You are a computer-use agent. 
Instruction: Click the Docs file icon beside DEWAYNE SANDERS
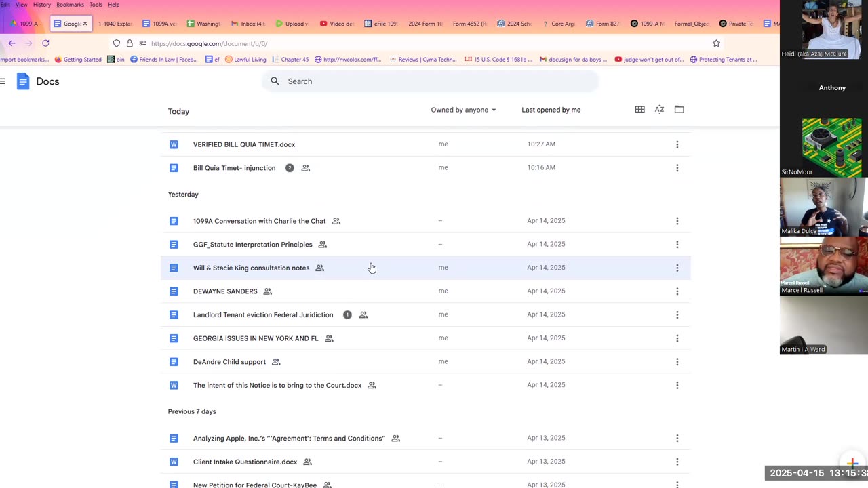coord(174,291)
